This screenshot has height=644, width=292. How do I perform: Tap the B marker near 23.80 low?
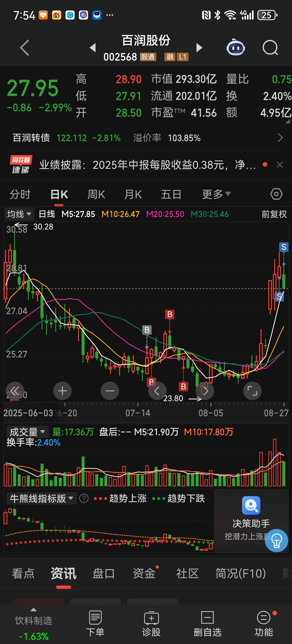pyautogui.click(x=184, y=386)
